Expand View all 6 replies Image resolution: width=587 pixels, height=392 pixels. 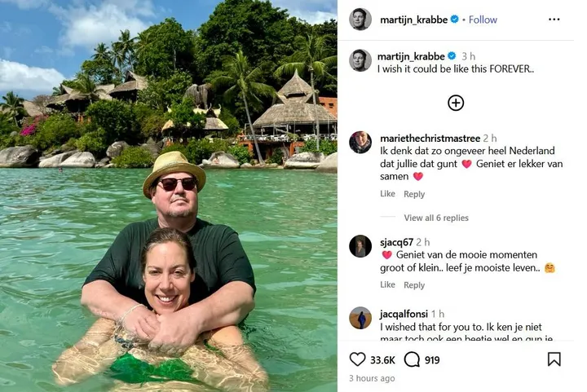pos(436,218)
